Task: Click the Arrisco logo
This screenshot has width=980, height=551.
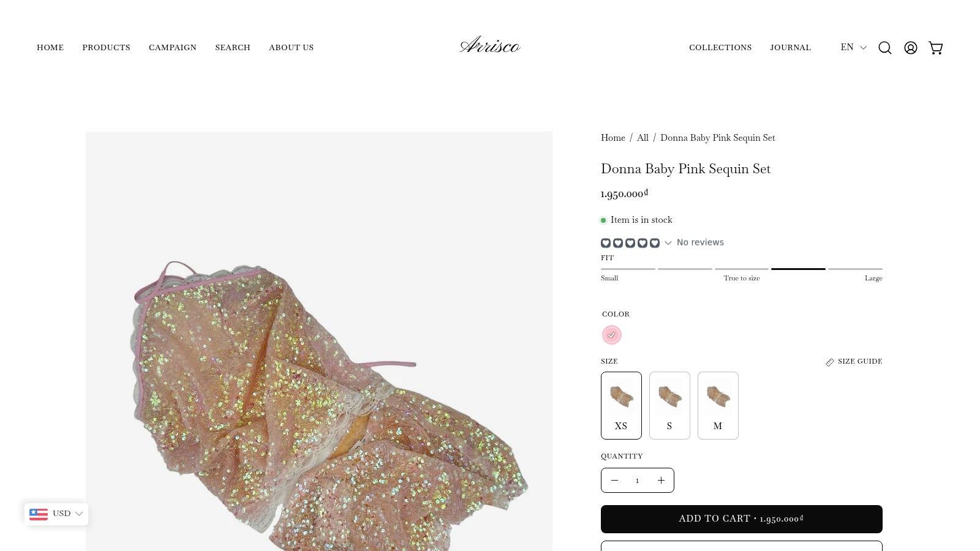Action: (489, 45)
